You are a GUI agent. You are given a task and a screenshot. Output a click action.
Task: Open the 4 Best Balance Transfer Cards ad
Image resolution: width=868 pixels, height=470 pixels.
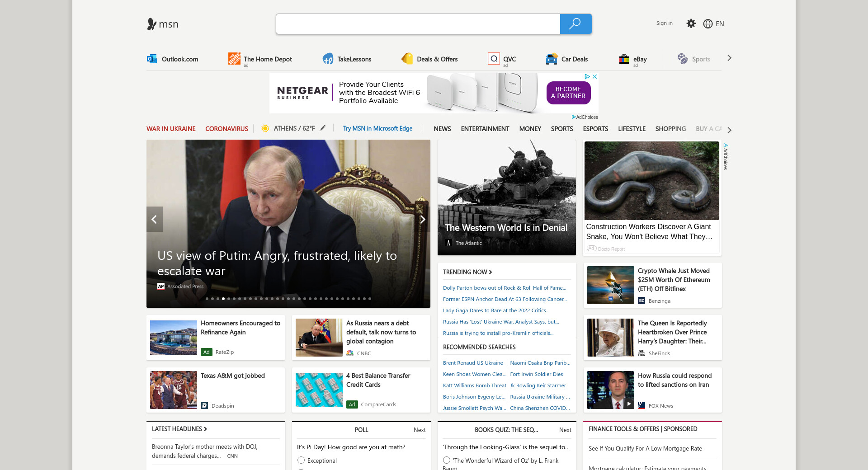coord(378,380)
